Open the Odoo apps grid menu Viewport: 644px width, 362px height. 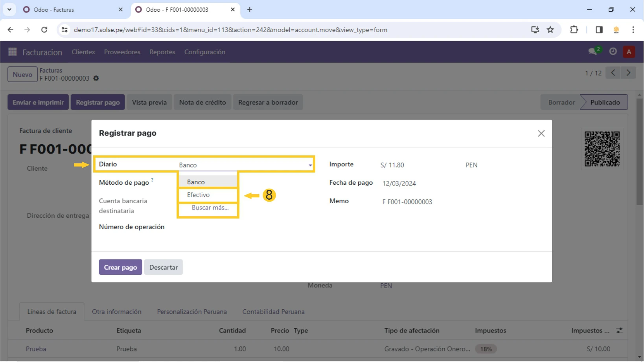coord(12,52)
